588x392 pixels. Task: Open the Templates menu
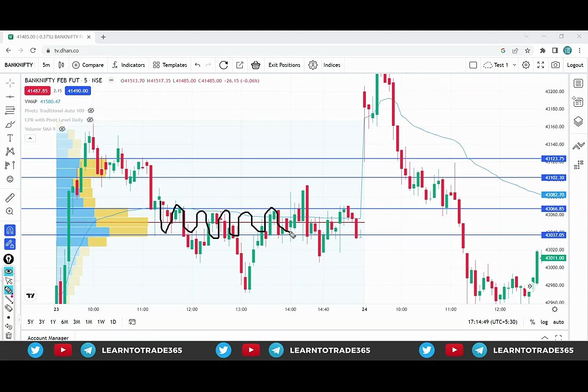[x=170, y=65]
